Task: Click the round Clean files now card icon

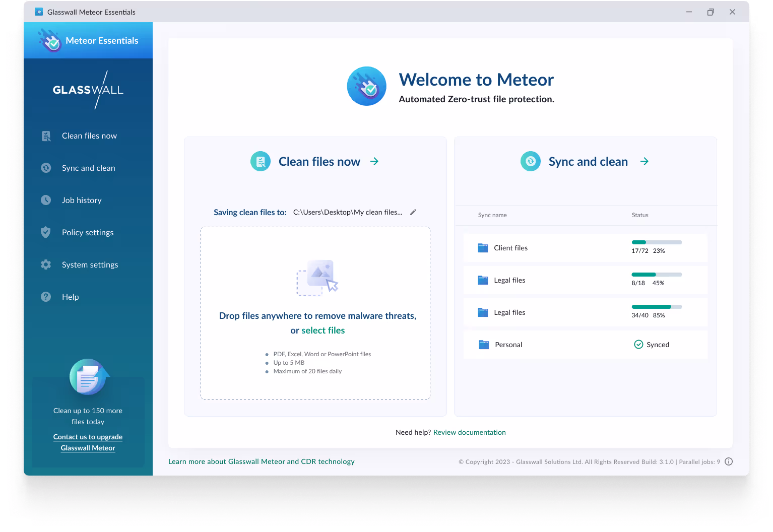Action: [x=261, y=161]
